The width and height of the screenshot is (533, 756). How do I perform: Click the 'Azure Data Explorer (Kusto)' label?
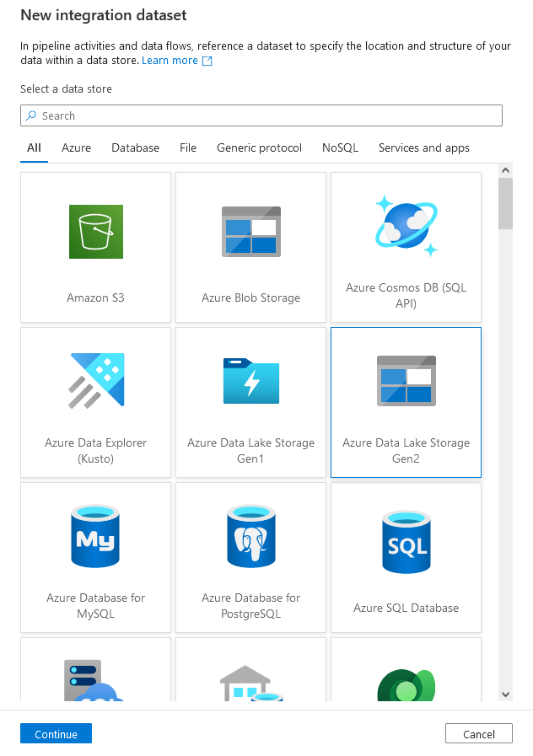coord(95,450)
